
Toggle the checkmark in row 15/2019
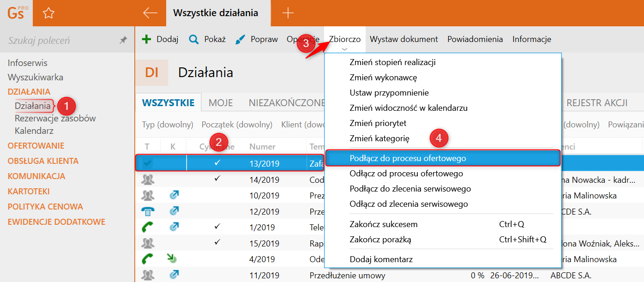point(217,242)
